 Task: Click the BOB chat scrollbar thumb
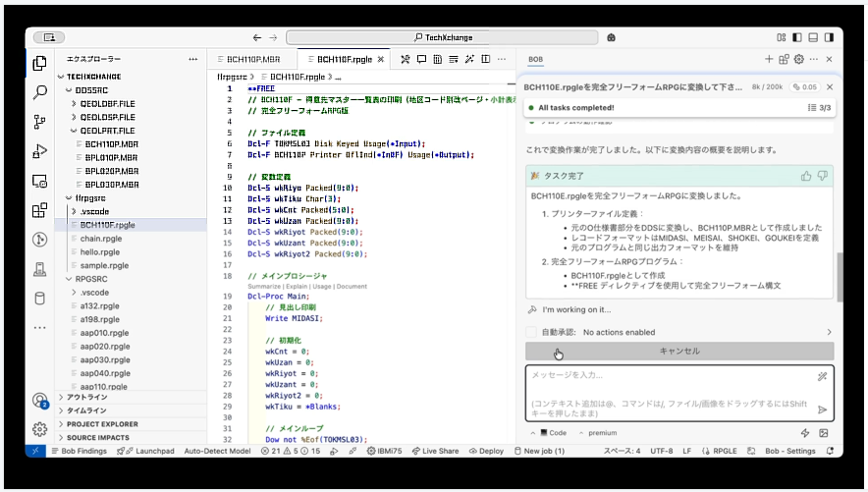coord(840,277)
